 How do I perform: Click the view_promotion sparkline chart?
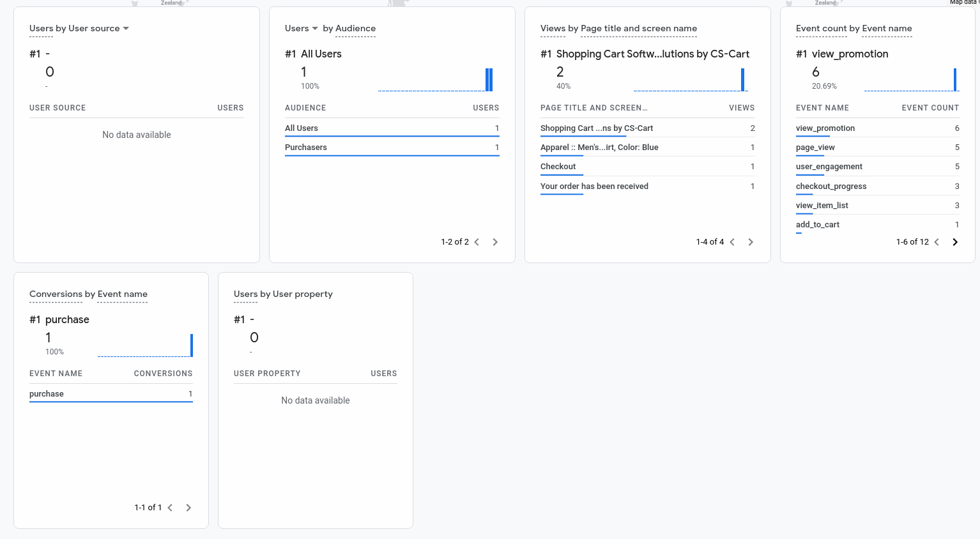pyautogui.click(x=911, y=80)
